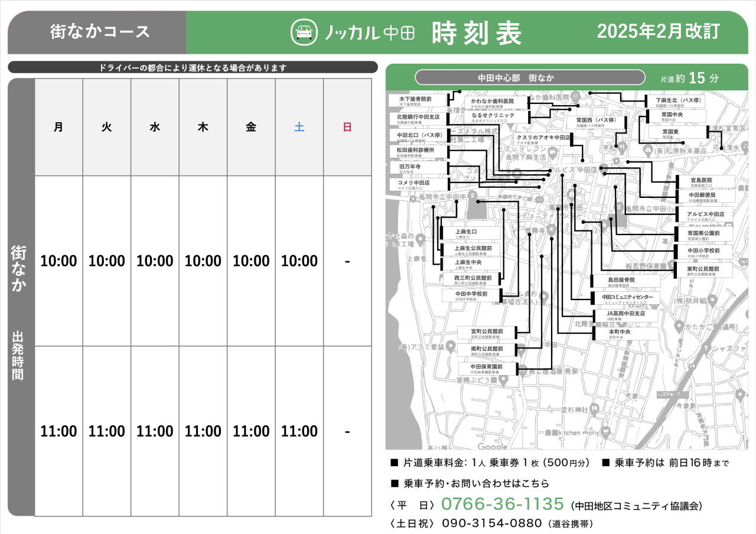
Task: Click the 時刻表 title
Action: pyautogui.click(x=477, y=32)
